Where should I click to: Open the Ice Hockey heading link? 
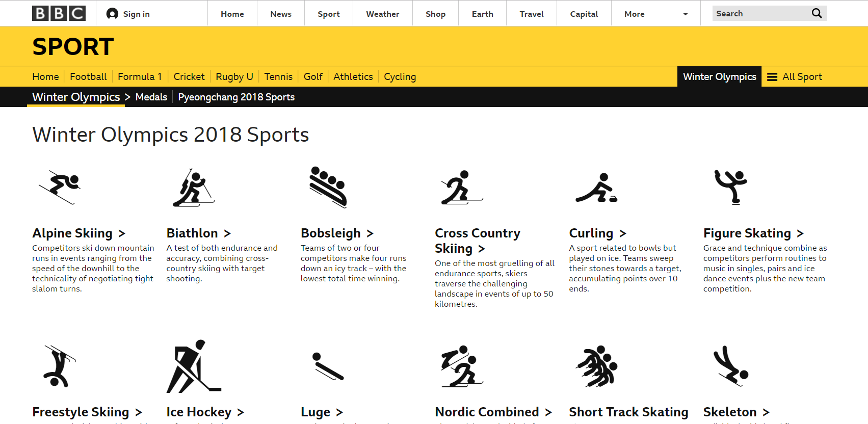tap(205, 412)
